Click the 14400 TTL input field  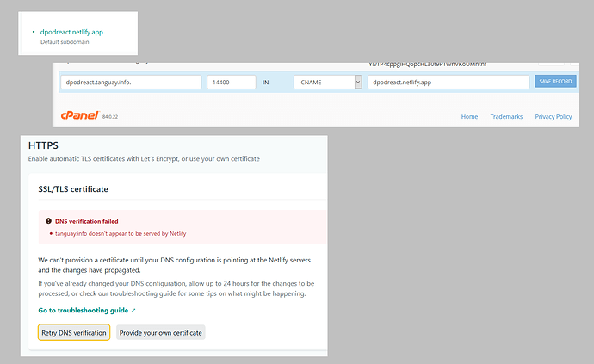pos(232,83)
